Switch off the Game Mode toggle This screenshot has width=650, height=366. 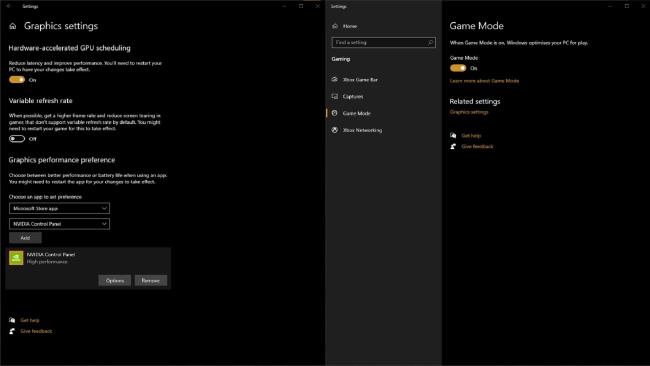[458, 68]
